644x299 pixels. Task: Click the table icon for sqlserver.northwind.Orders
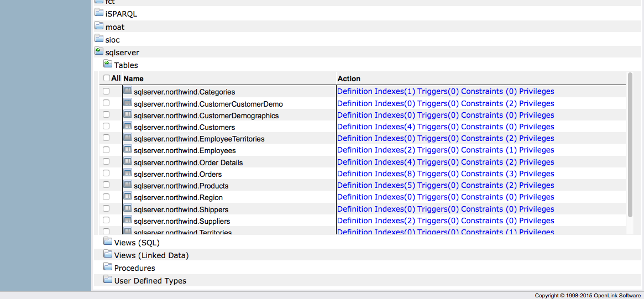[x=128, y=174]
